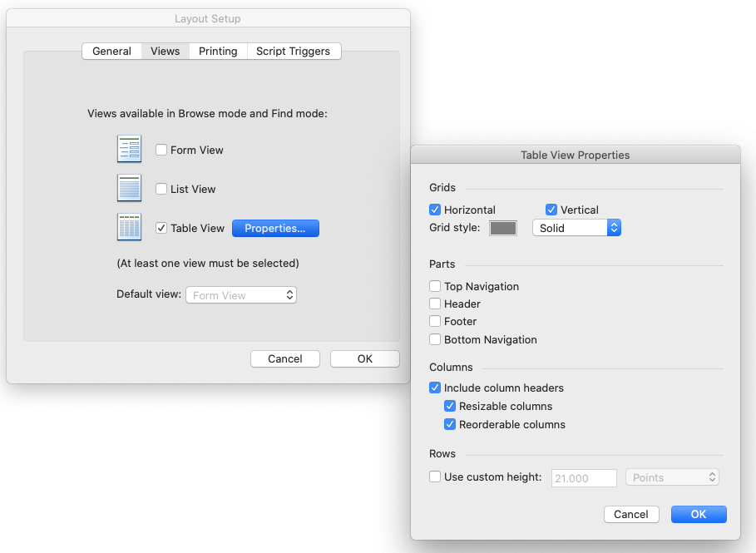The image size is (756, 553).
Task: Confirm Table View Properties with OK
Action: [x=699, y=514]
